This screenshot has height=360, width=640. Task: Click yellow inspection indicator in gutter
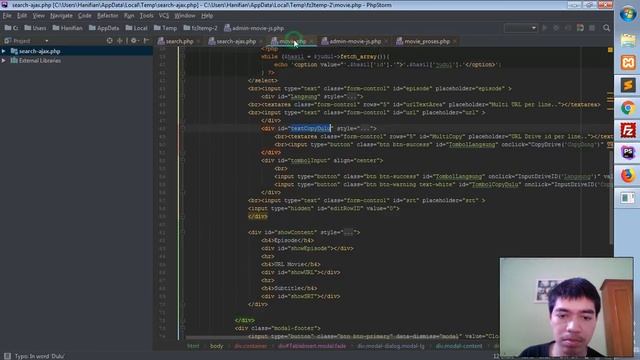click(x=610, y=50)
